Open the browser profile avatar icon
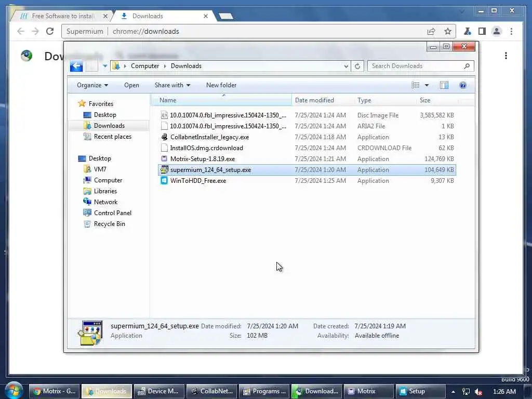The height and width of the screenshot is (399, 532). [496, 31]
